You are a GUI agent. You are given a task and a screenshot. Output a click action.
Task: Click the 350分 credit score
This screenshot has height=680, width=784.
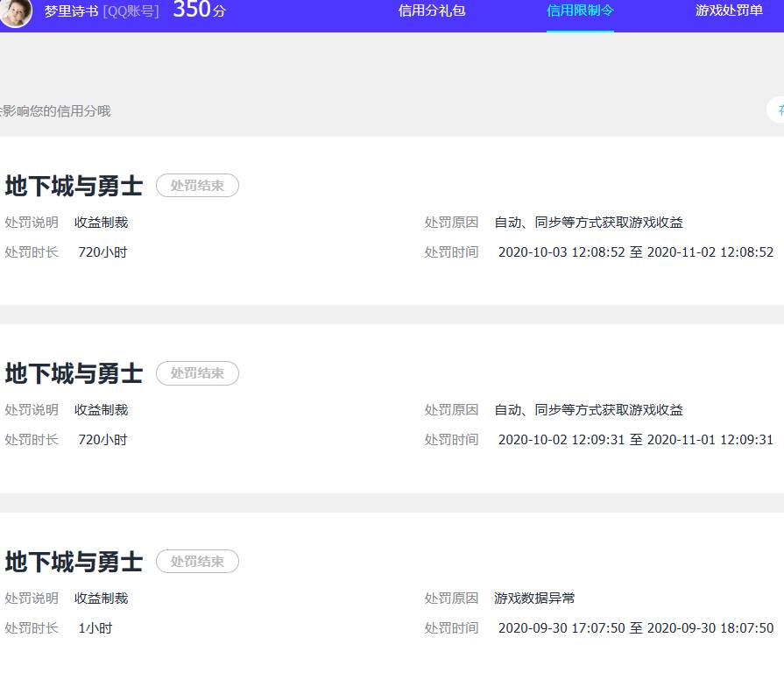coord(200,11)
